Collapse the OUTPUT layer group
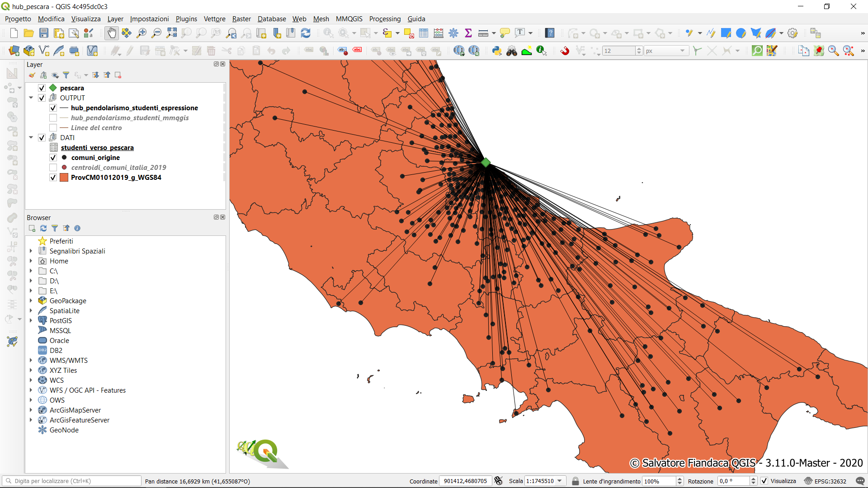The image size is (868, 488). (x=31, y=98)
